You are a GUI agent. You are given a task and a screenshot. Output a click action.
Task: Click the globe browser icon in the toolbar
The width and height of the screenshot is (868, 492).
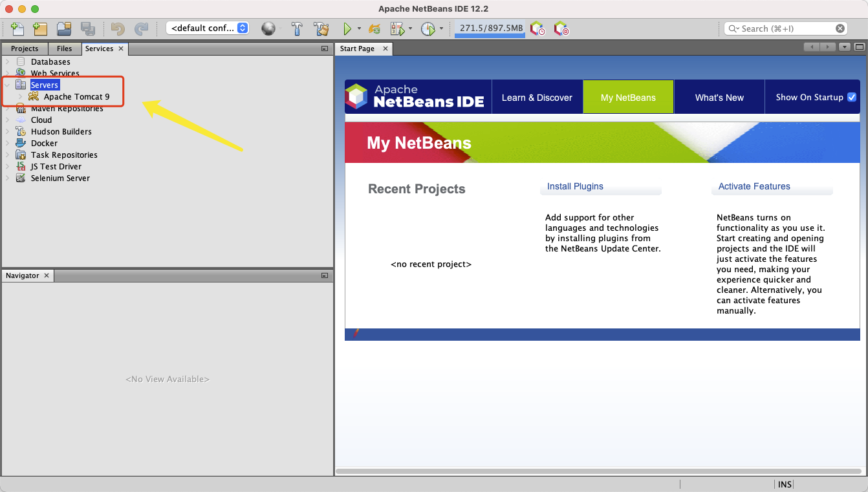[x=268, y=28]
